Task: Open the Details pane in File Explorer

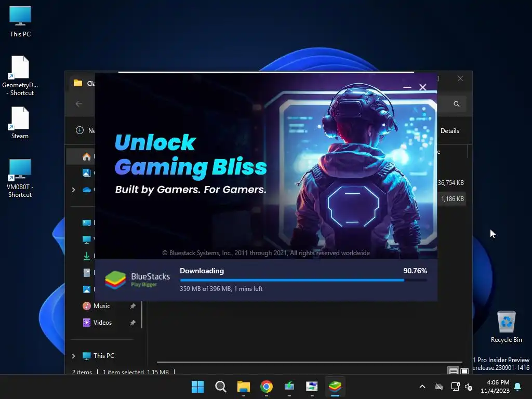Action: click(x=449, y=130)
